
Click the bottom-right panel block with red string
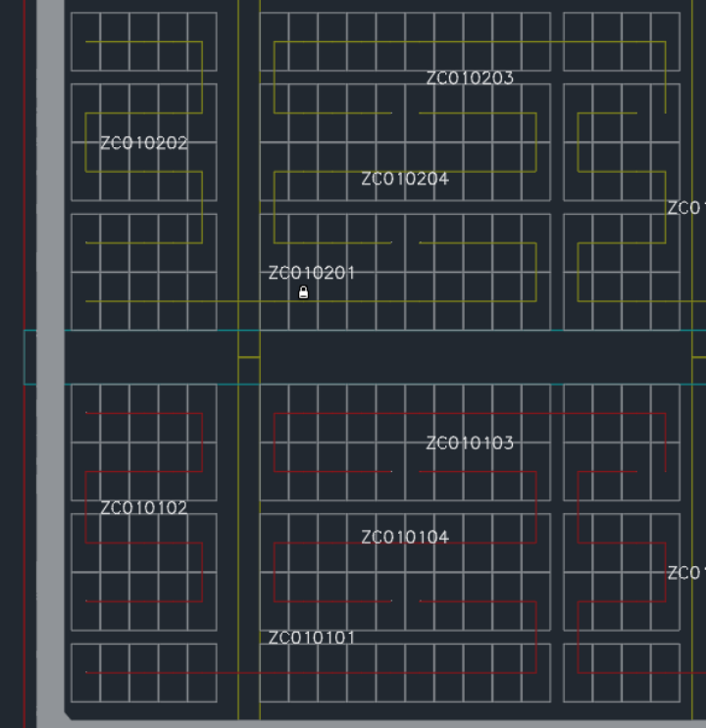click(622, 673)
